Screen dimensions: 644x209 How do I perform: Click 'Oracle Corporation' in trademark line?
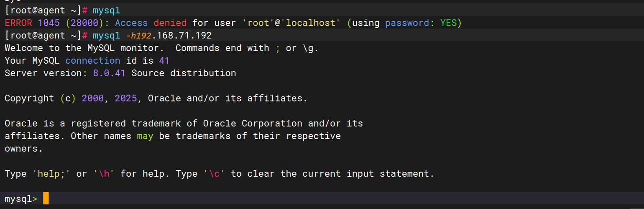pos(253,124)
